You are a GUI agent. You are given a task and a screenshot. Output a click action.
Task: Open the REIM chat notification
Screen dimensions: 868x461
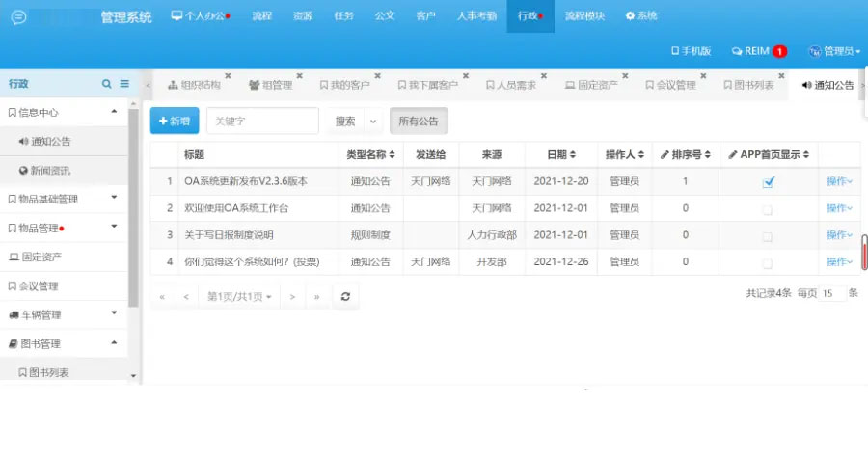click(x=759, y=51)
